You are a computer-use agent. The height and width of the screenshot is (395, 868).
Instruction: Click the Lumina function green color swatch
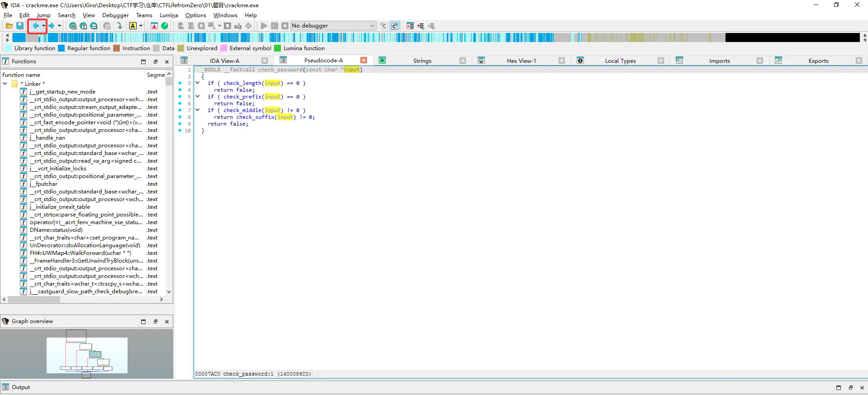(278, 48)
